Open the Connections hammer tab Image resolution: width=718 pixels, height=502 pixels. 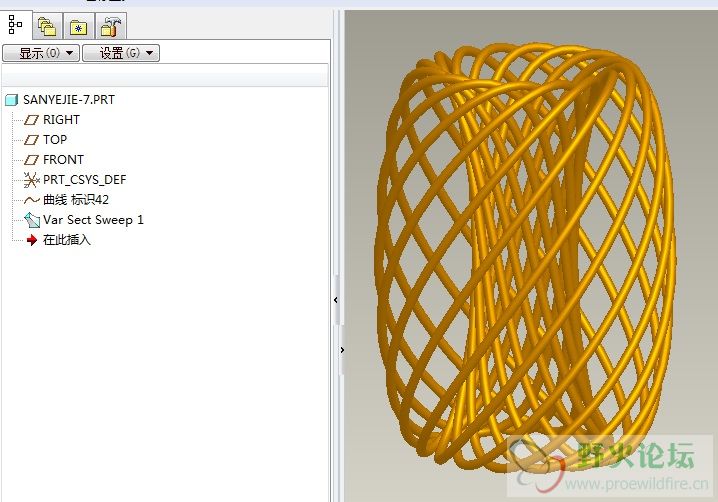coord(110,27)
